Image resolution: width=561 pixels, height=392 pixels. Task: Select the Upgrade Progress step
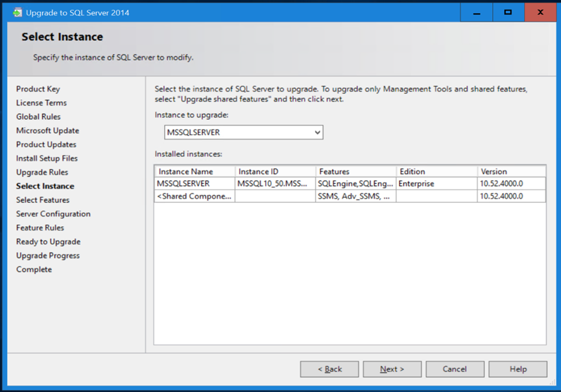[48, 256]
